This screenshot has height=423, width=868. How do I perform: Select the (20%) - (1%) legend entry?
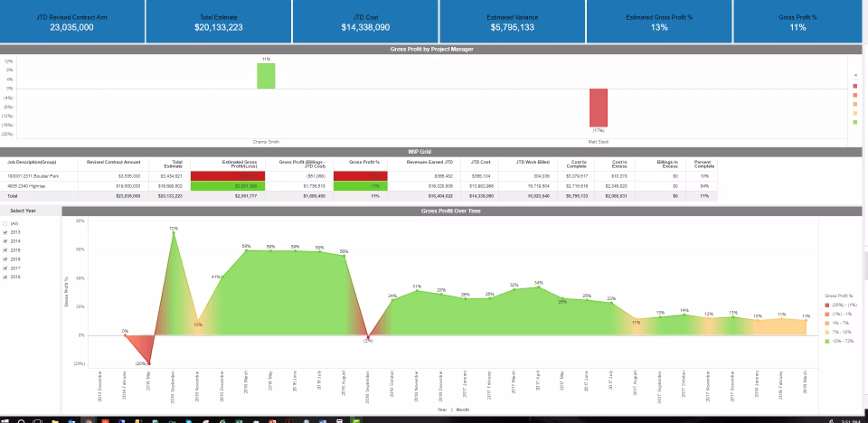[x=841, y=305]
